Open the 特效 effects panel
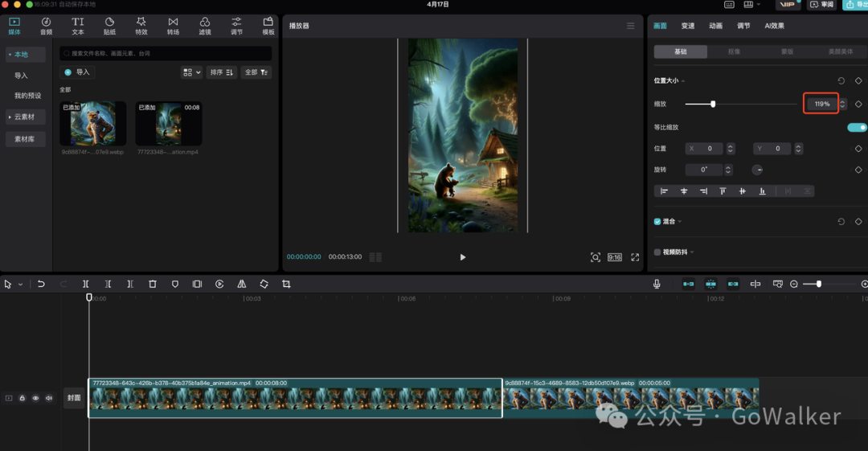The image size is (868, 451). (x=141, y=26)
